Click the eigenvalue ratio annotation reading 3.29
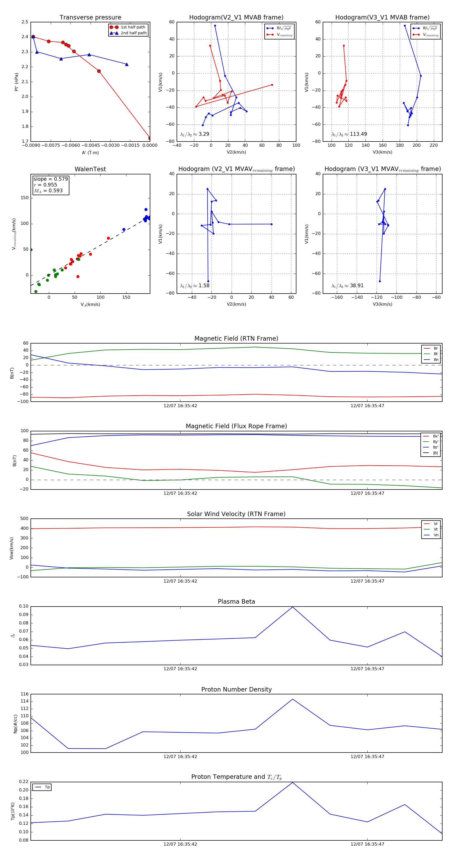This screenshot has width=473, height=868. point(194,134)
